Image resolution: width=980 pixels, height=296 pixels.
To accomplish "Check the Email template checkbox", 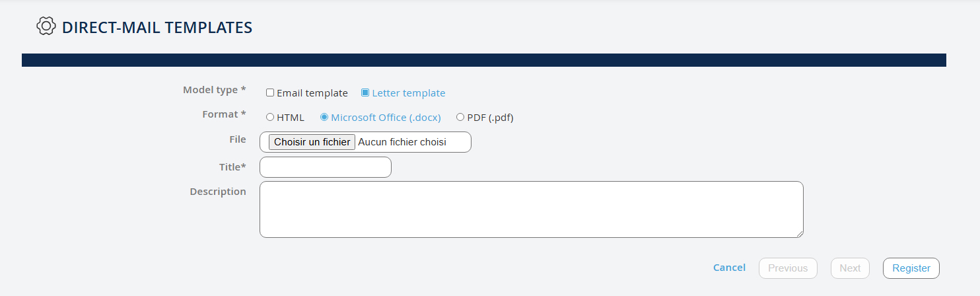I will point(270,93).
